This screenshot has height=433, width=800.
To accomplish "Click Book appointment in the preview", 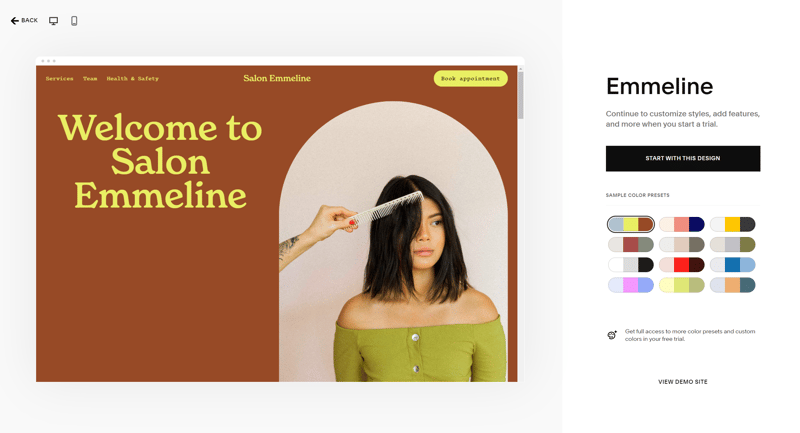I will tap(470, 79).
